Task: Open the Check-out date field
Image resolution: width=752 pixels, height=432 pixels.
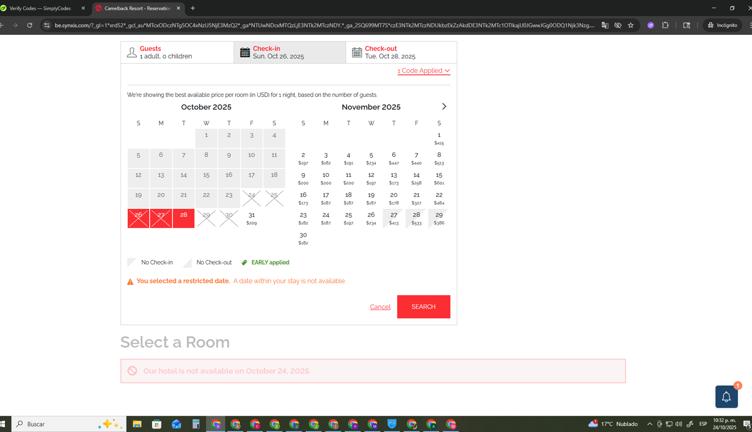Action: (x=401, y=52)
